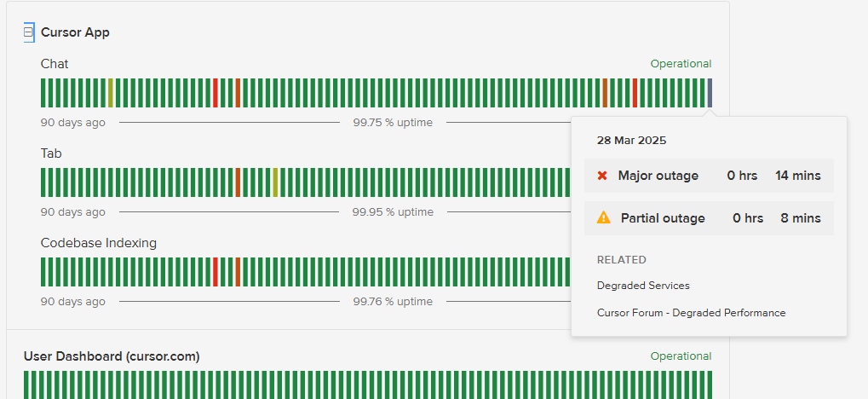Click the Operational status next to Chat
This screenshot has height=399, width=868.
coord(681,64)
